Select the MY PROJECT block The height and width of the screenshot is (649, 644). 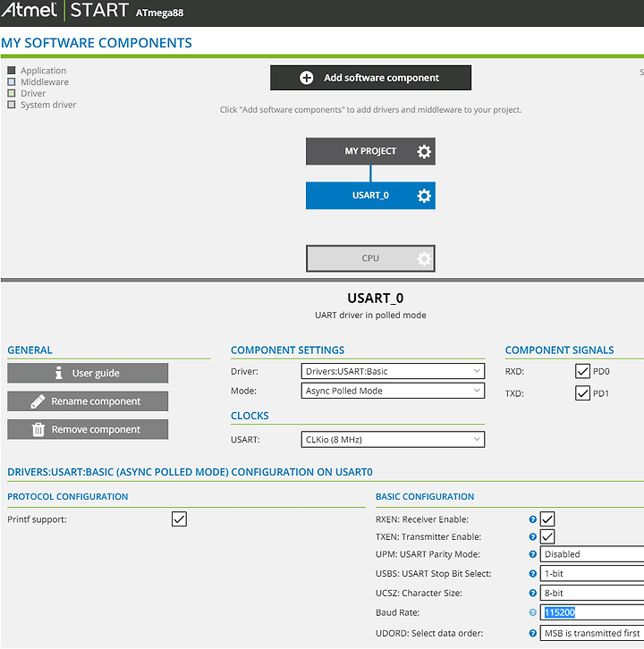pos(370,151)
